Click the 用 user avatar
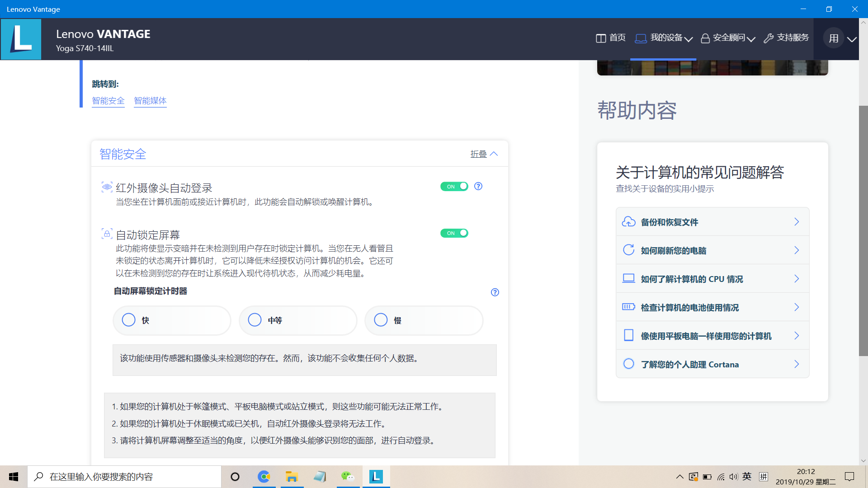 pyautogui.click(x=834, y=39)
